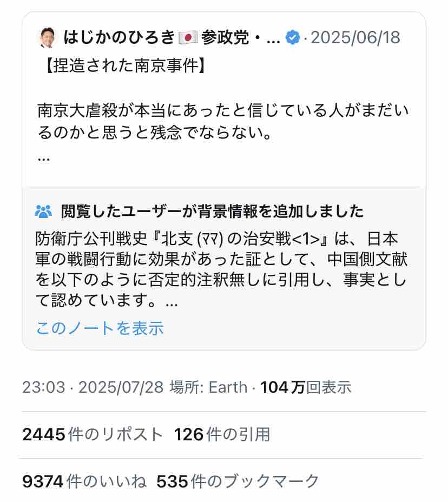Open the はじかのひろき display name
448x502 pixels.
(x=119, y=38)
